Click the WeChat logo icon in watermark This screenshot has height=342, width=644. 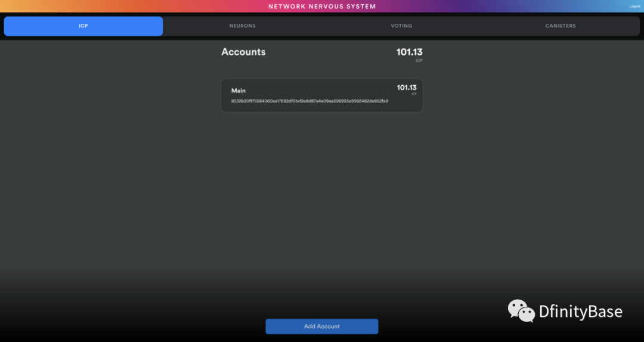[x=521, y=311]
